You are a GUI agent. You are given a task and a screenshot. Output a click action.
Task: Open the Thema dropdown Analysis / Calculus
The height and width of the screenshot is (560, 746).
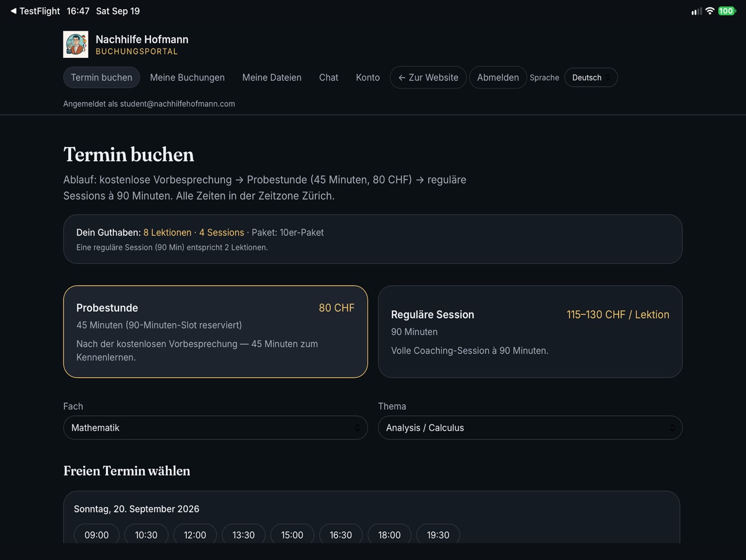(x=530, y=428)
